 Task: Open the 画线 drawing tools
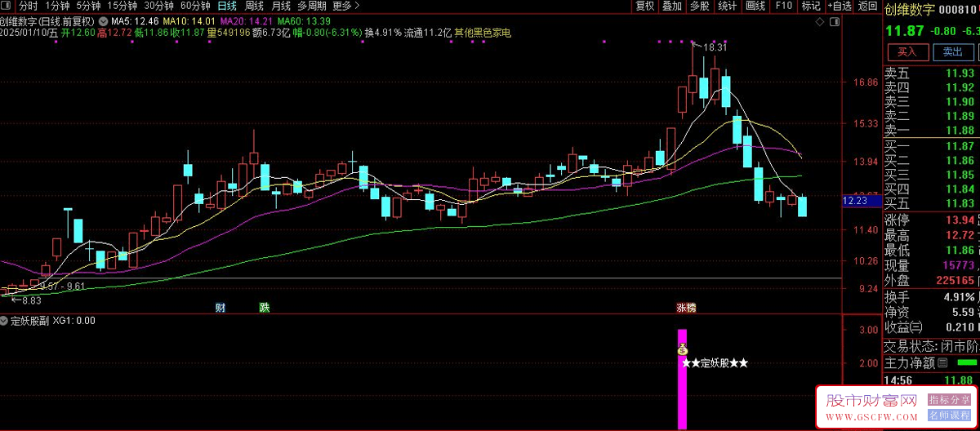tap(755, 6)
